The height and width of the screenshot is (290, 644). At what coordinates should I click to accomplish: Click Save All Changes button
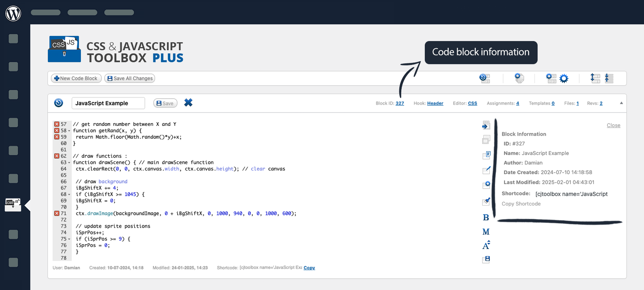130,78
